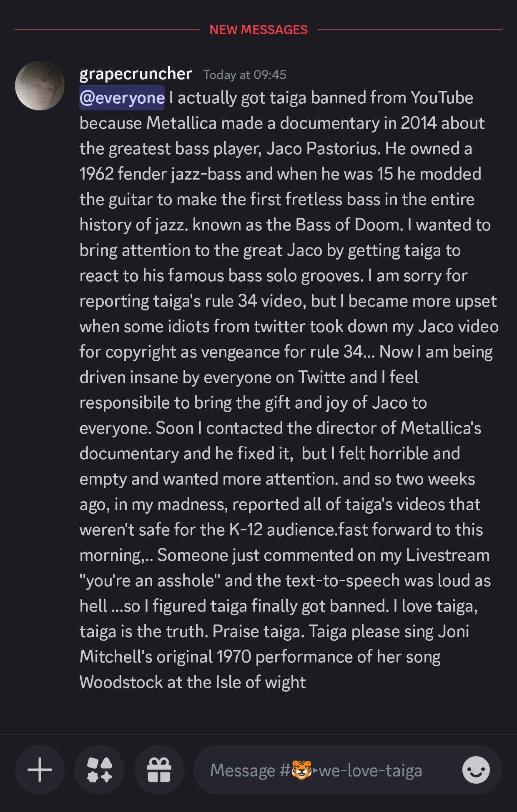The height and width of the screenshot is (812, 517).
Task: View grapecruncher's profile avatar
Action: click(x=40, y=85)
